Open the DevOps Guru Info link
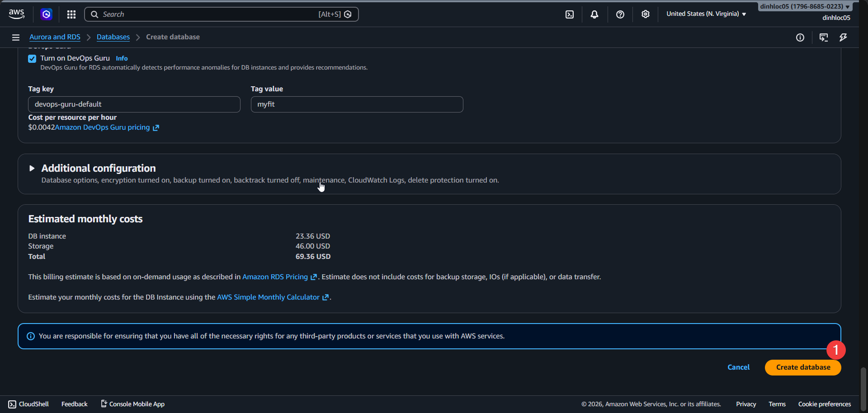The image size is (868, 413). pos(122,58)
